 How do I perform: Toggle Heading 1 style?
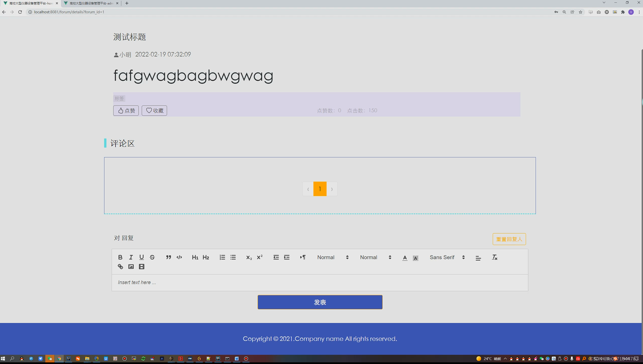point(195,257)
